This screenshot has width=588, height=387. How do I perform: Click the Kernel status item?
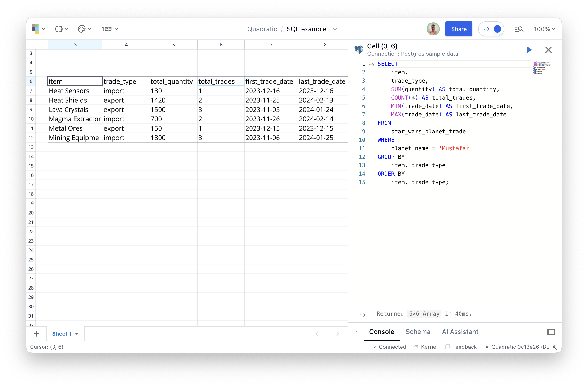(x=426, y=347)
